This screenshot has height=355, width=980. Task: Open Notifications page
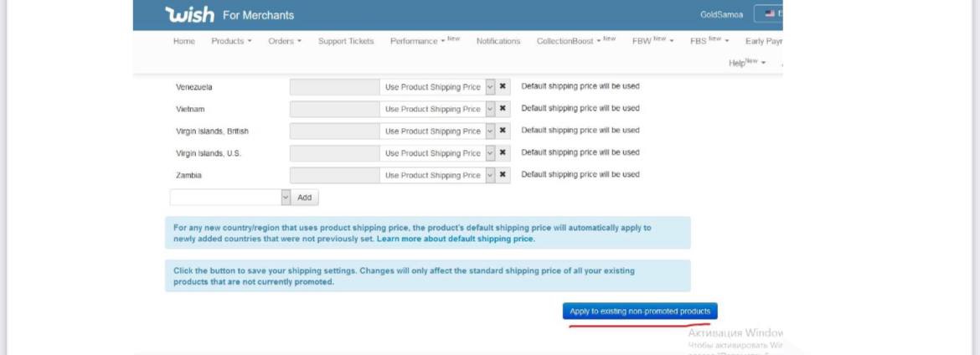(498, 41)
